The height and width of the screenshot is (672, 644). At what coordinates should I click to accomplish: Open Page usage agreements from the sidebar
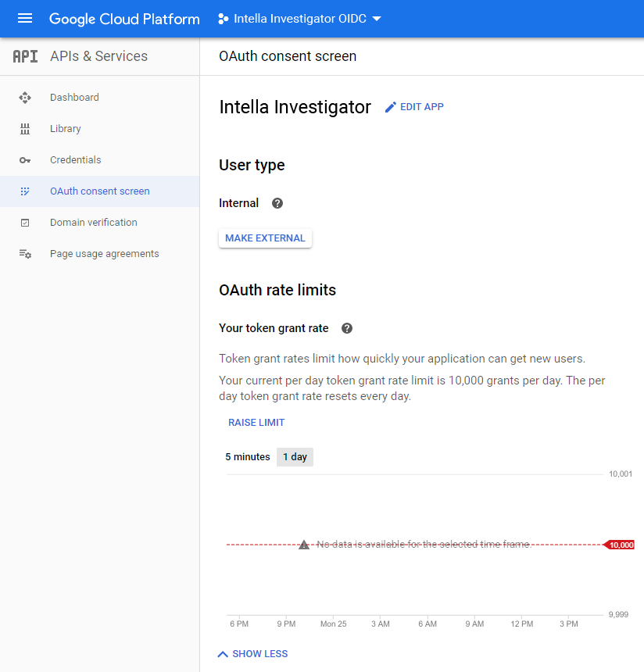(103, 253)
